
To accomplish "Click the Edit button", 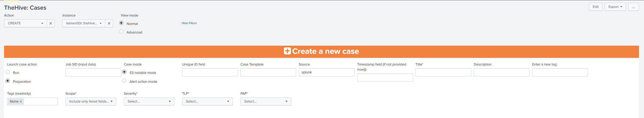I will (596, 7).
